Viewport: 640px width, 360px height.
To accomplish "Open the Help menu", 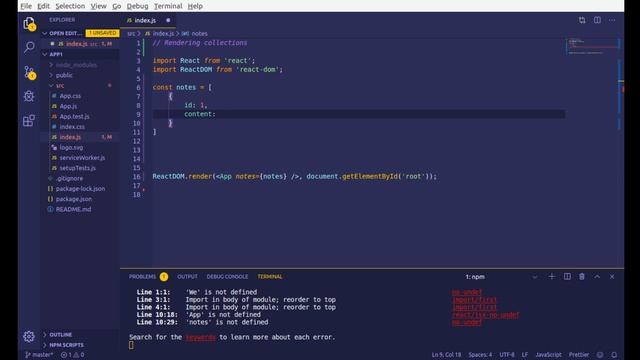I will [x=195, y=6].
